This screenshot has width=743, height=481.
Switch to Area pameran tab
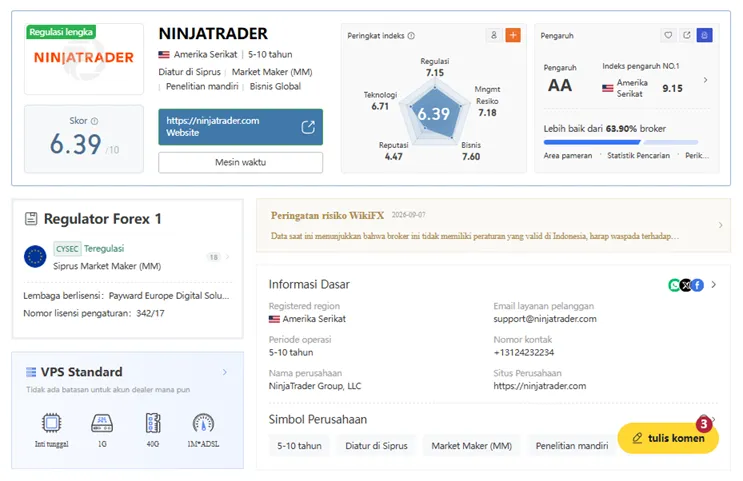pyautogui.click(x=568, y=155)
